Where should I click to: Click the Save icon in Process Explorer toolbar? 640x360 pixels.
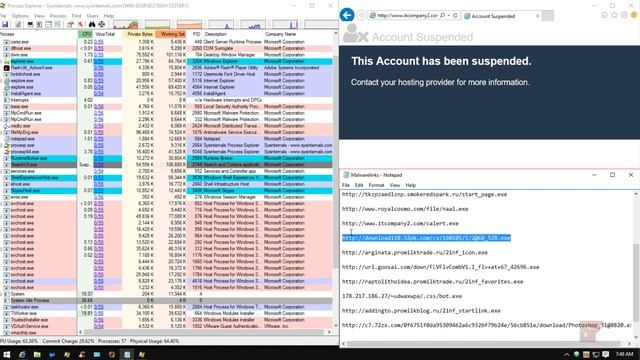click(5, 24)
